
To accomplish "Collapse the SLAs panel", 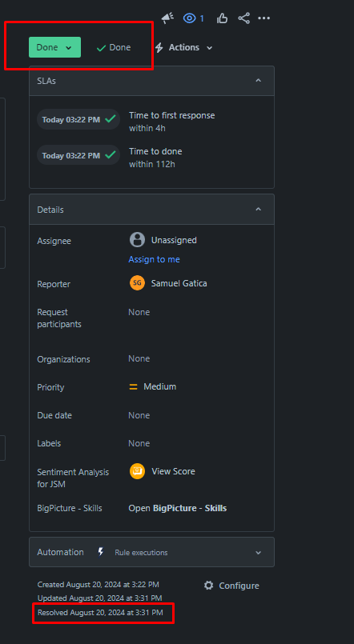I will tap(258, 81).
